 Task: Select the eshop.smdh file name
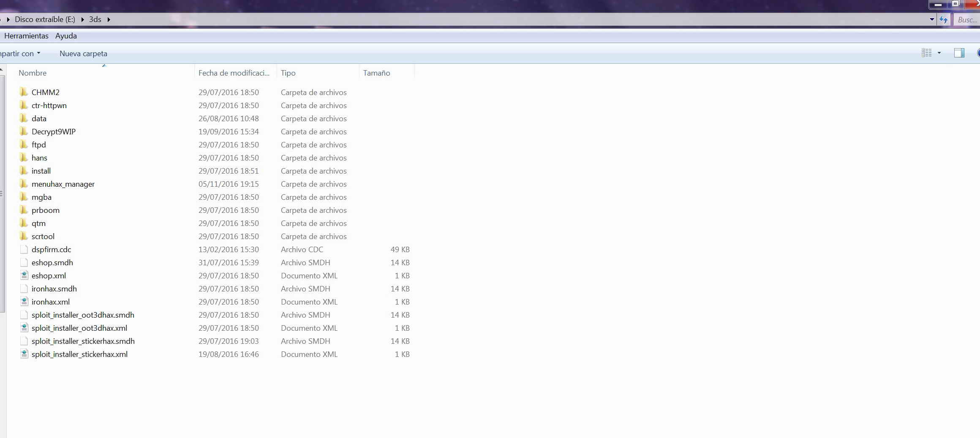pyautogui.click(x=52, y=262)
